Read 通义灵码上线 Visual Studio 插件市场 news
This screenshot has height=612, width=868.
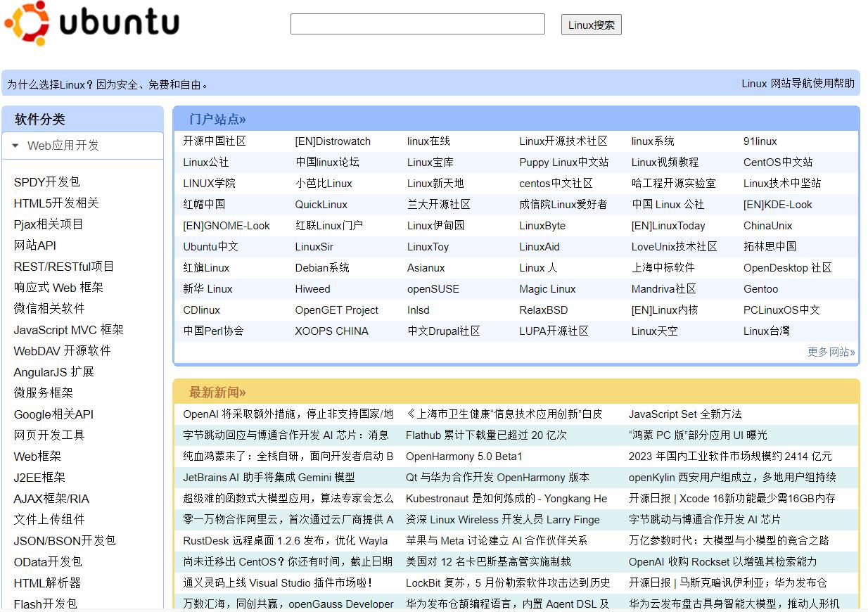[278, 583]
